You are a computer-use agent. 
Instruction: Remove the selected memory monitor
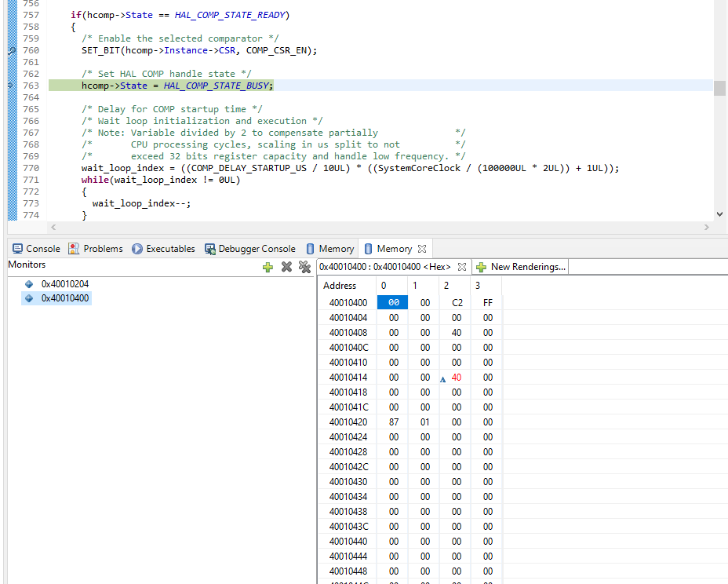click(286, 267)
